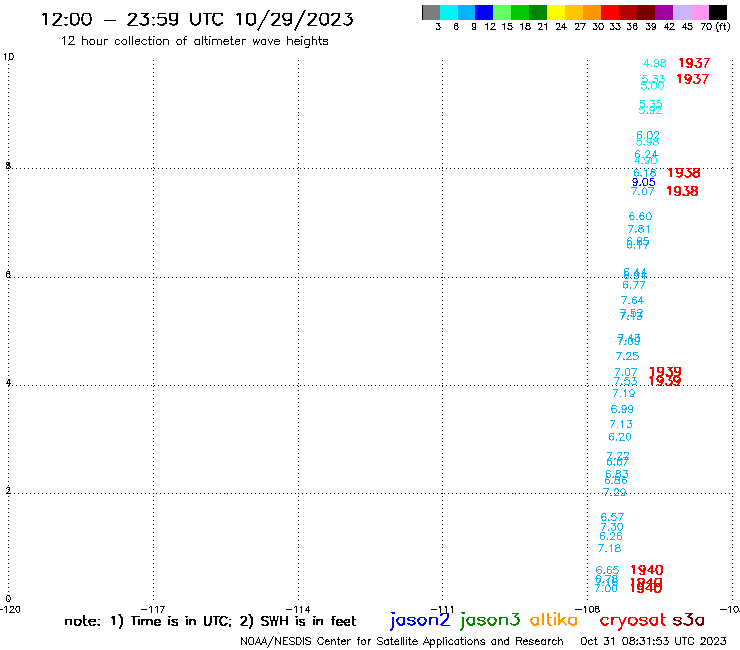Click the NOAA/NESDIS credit line
Viewport: 740px width, 650px height.
coord(402,641)
